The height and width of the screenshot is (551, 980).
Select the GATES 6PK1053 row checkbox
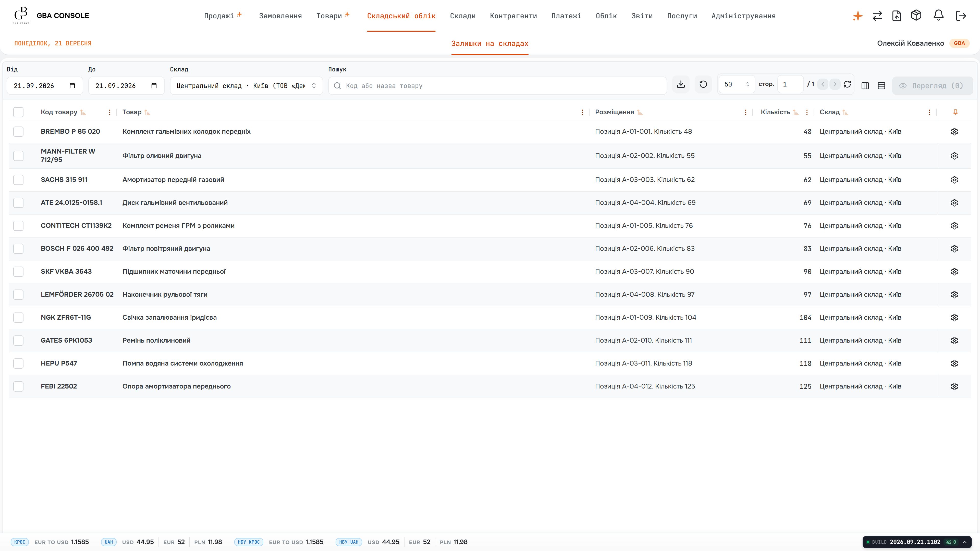point(18,340)
